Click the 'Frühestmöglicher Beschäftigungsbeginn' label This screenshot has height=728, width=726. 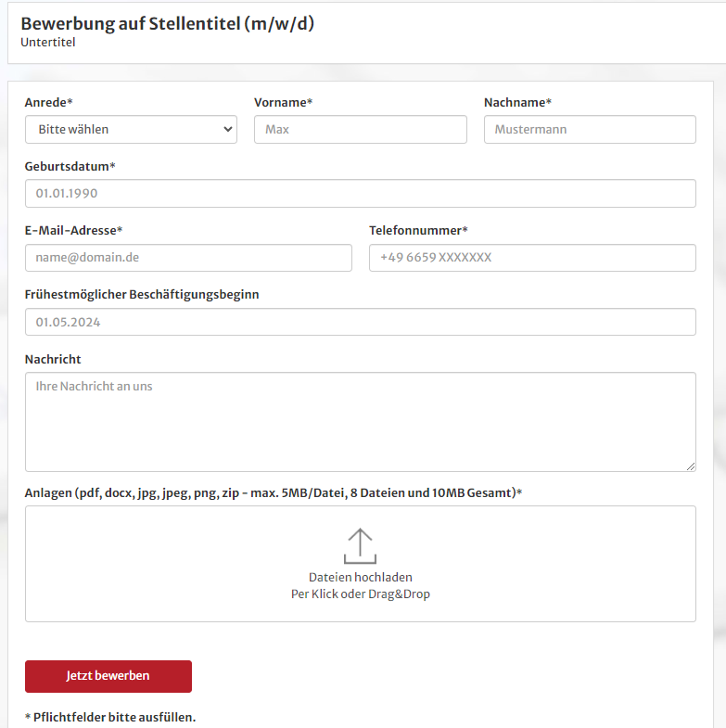pos(142,294)
